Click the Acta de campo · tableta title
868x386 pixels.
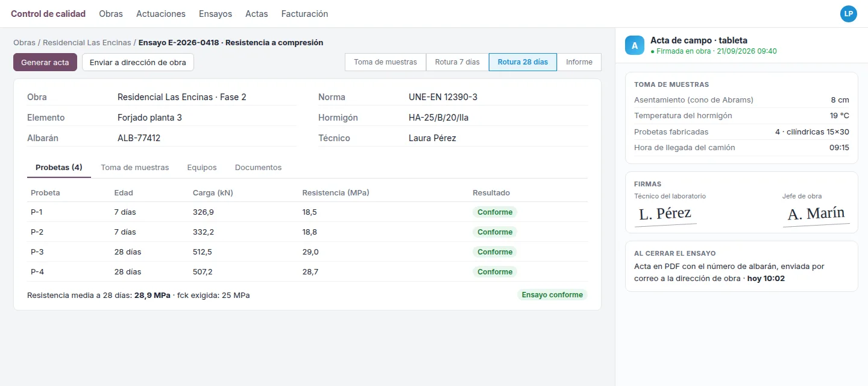699,40
